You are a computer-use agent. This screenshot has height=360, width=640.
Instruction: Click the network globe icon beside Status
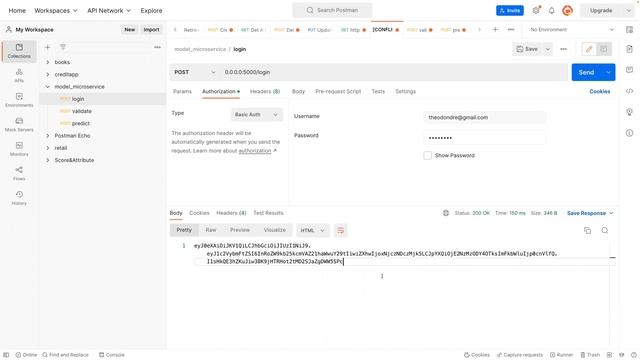(446, 213)
